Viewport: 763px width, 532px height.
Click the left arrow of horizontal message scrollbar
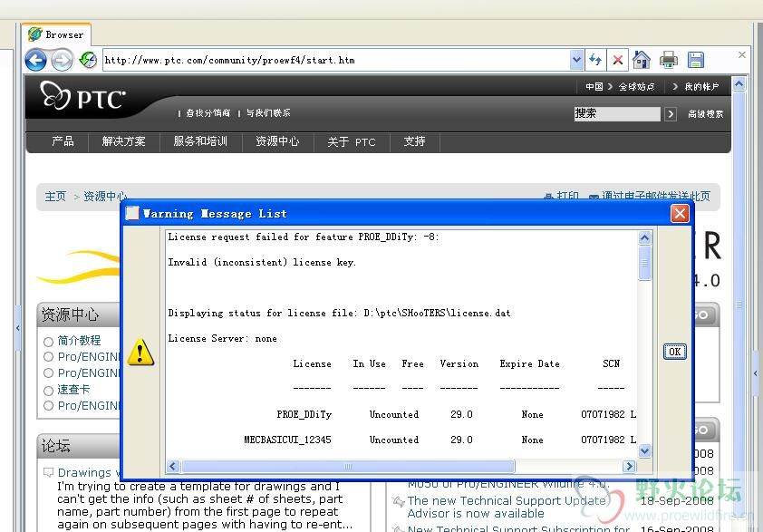coord(173,466)
